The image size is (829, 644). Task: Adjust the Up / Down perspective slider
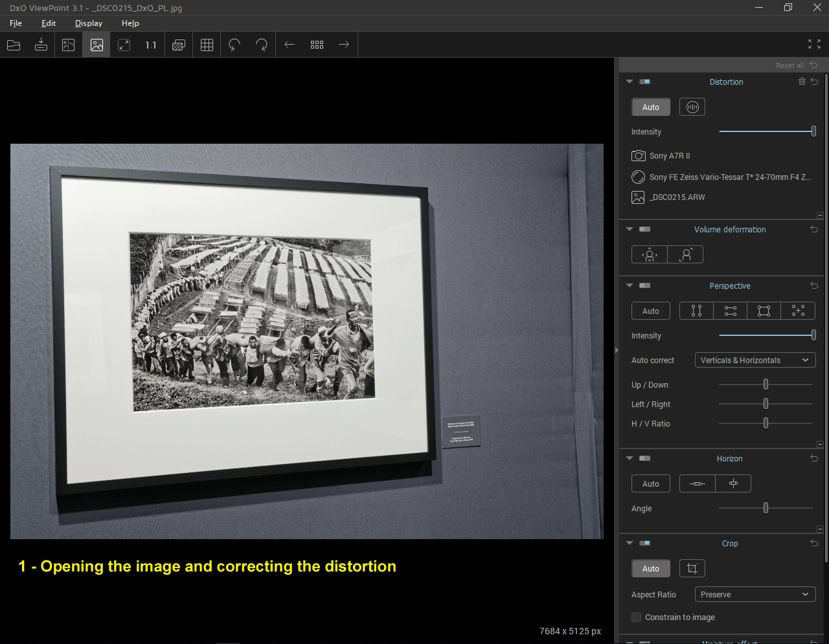coord(766,384)
